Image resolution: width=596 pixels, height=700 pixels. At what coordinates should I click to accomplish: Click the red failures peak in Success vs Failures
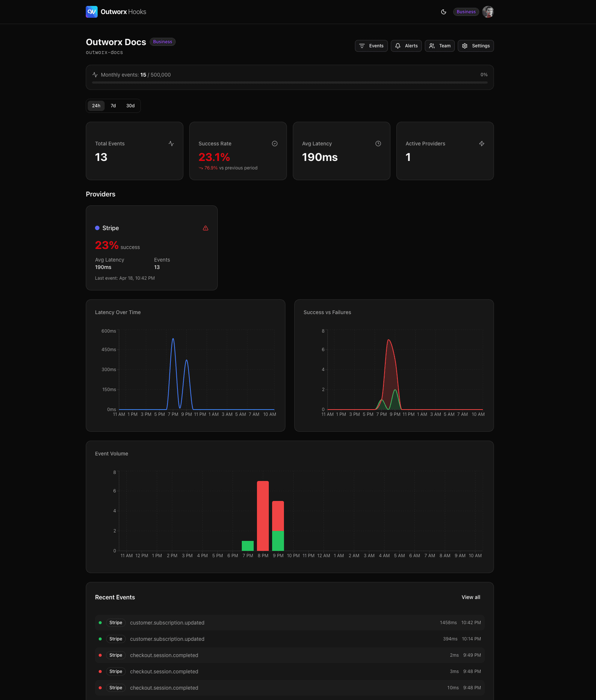tap(389, 340)
